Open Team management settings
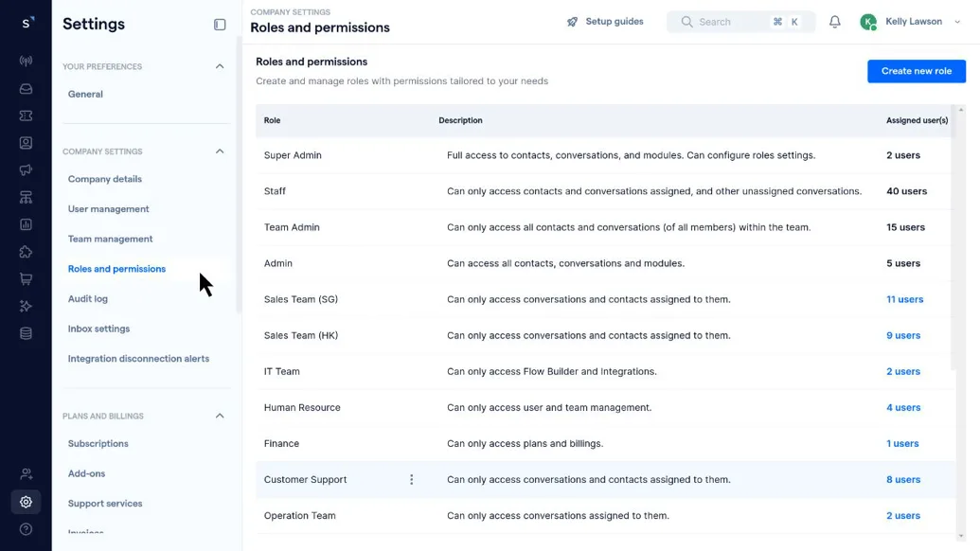 tap(110, 240)
